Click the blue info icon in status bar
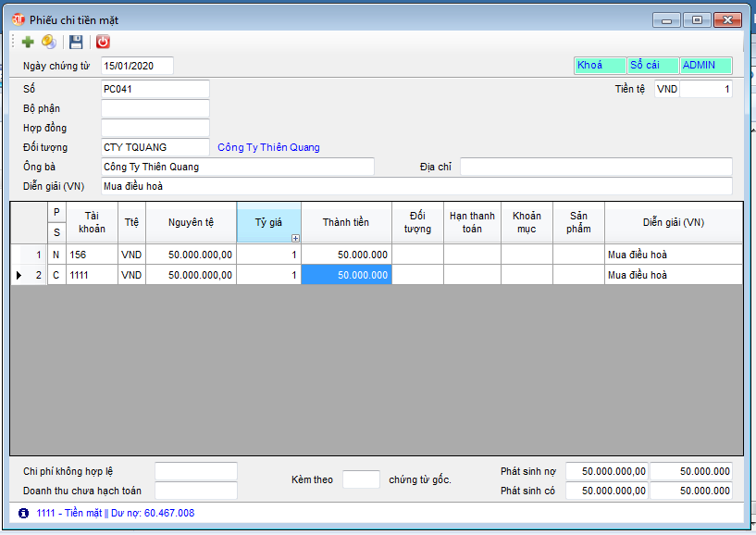This screenshot has width=756, height=535. click(23, 513)
